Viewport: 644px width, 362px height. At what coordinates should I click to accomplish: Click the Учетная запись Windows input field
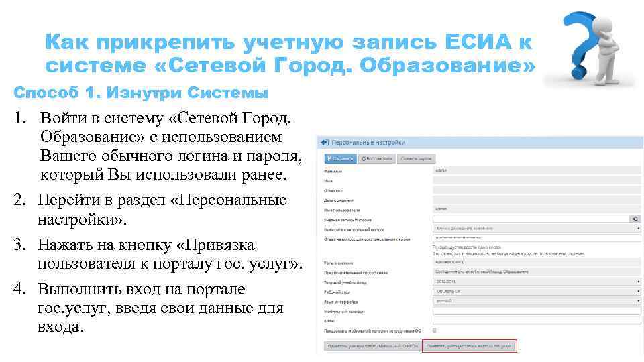531,219
